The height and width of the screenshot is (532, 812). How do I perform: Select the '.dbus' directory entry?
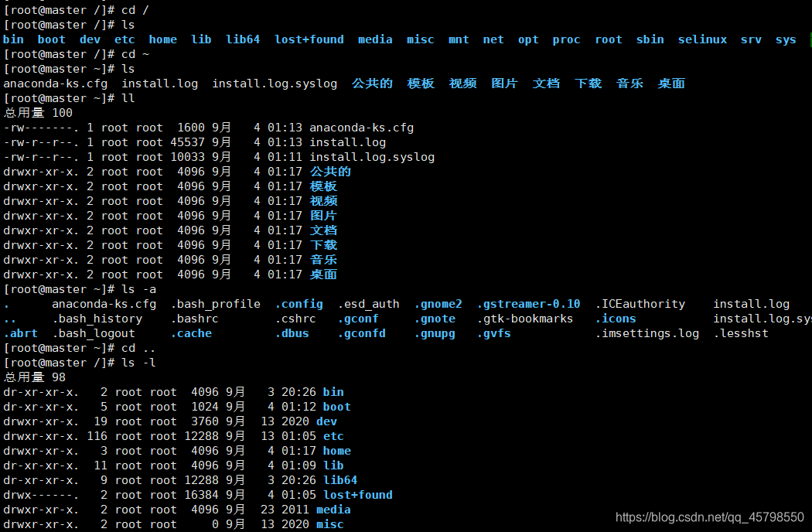tap(292, 333)
